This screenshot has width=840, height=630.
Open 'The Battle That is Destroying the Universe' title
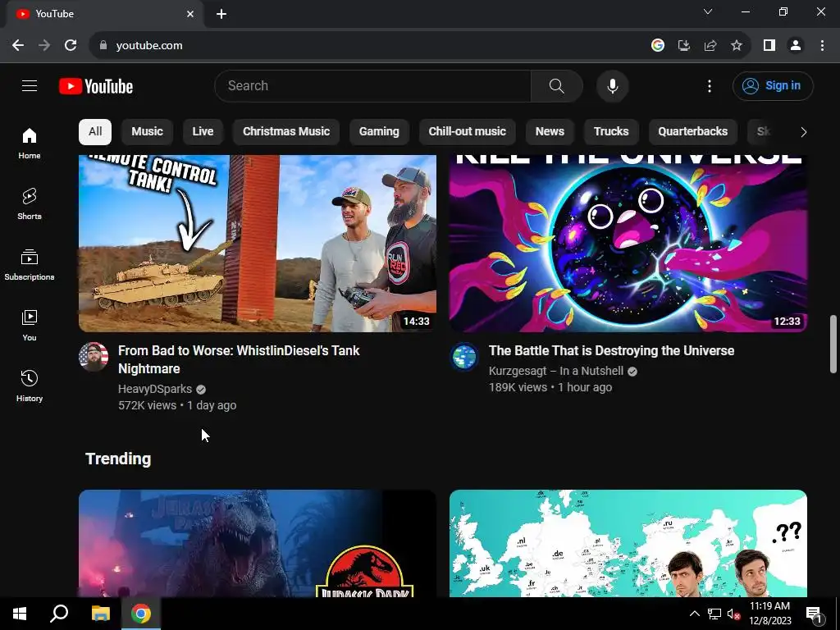tap(611, 350)
